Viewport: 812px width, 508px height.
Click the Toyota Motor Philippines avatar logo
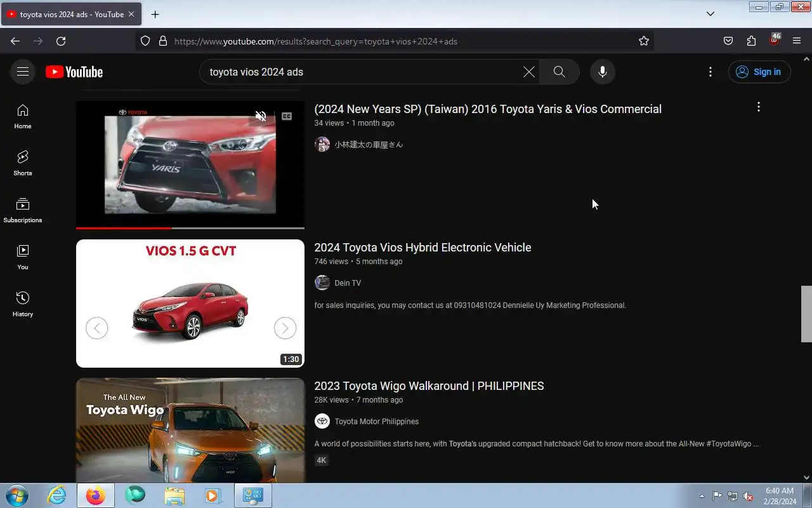click(x=322, y=421)
